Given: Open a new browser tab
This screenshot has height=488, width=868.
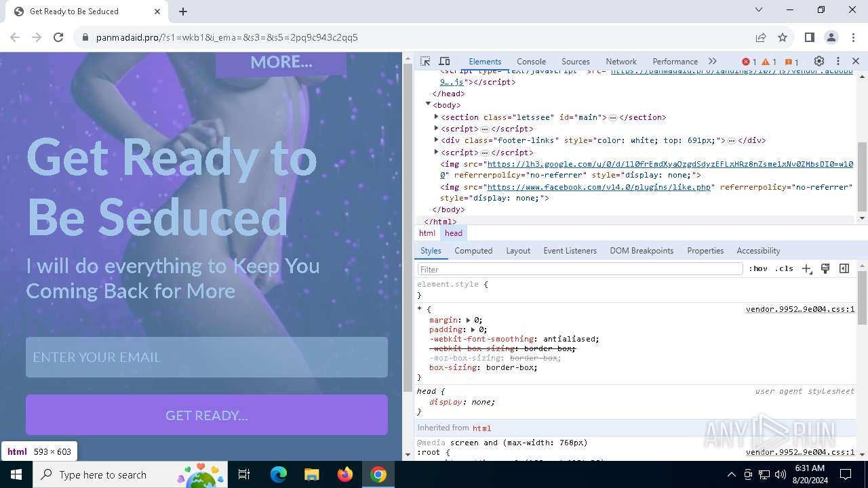Looking at the screenshot, I should 183,12.
